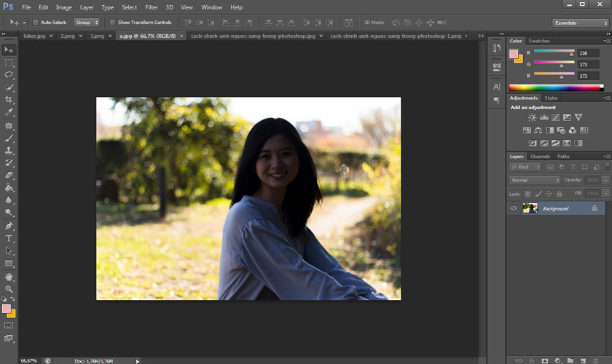Expand the Essentials workspace dropdown
The height and width of the screenshot is (364, 612).
coord(579,23)
